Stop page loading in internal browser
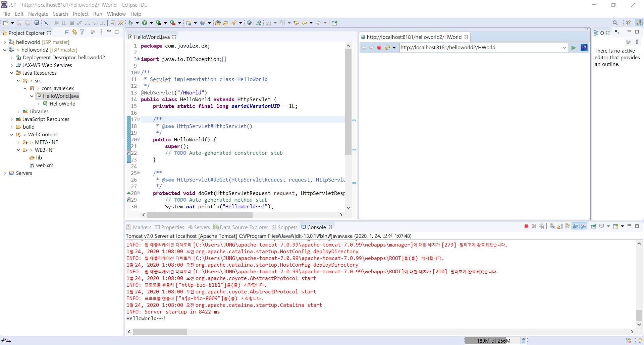 pos(379,48)
